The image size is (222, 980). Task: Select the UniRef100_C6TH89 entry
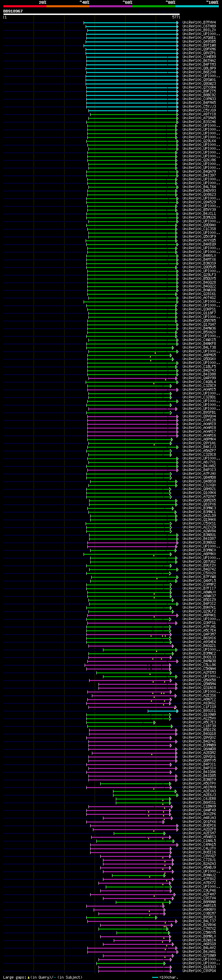pos(199,26)
